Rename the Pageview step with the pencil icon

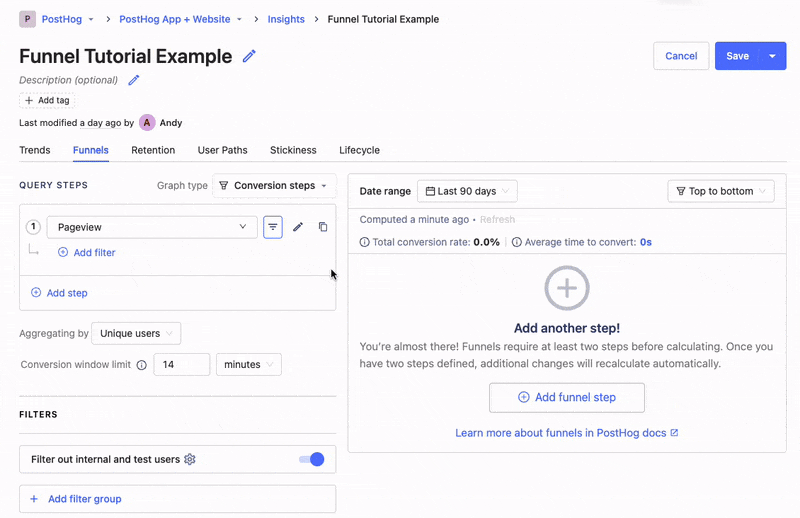coord(298,227)
